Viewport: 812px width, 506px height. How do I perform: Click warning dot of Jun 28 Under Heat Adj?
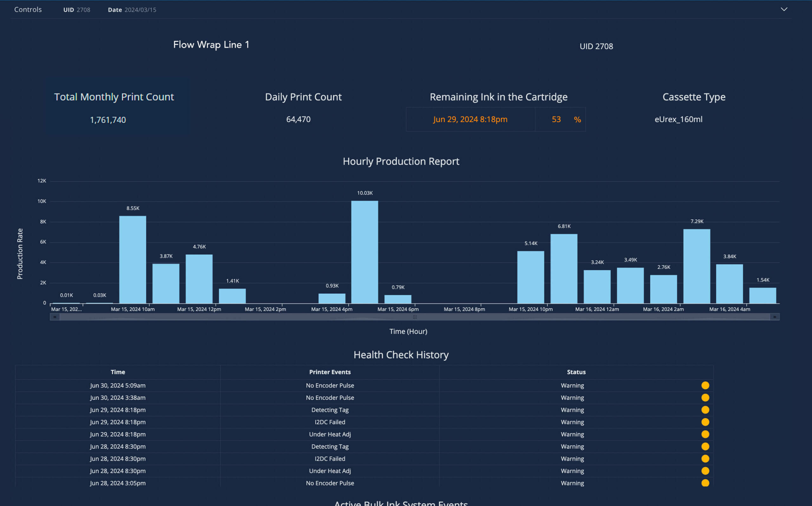[x=705, y=471]
